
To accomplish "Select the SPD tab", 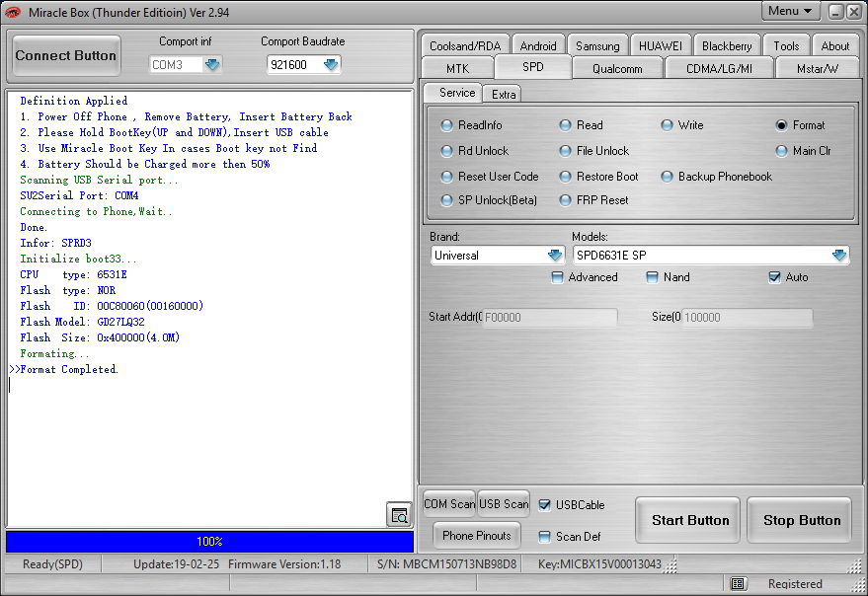I will 533,67.
